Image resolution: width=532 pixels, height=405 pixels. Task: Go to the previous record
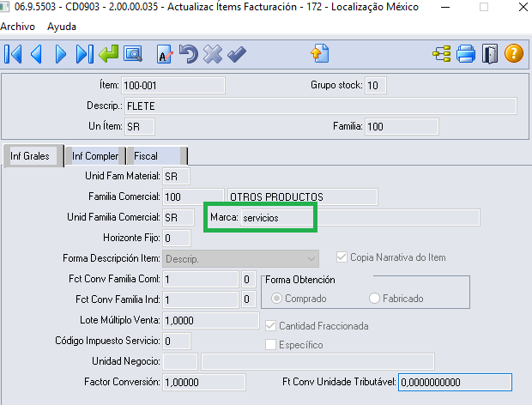click(36, 54)
